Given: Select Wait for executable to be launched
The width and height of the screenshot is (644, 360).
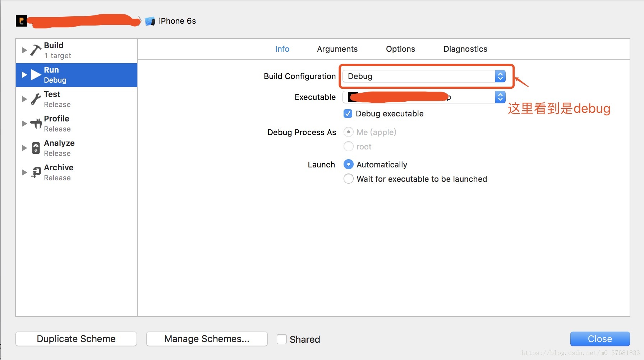Looking at the screenshot, I should 349,179.
